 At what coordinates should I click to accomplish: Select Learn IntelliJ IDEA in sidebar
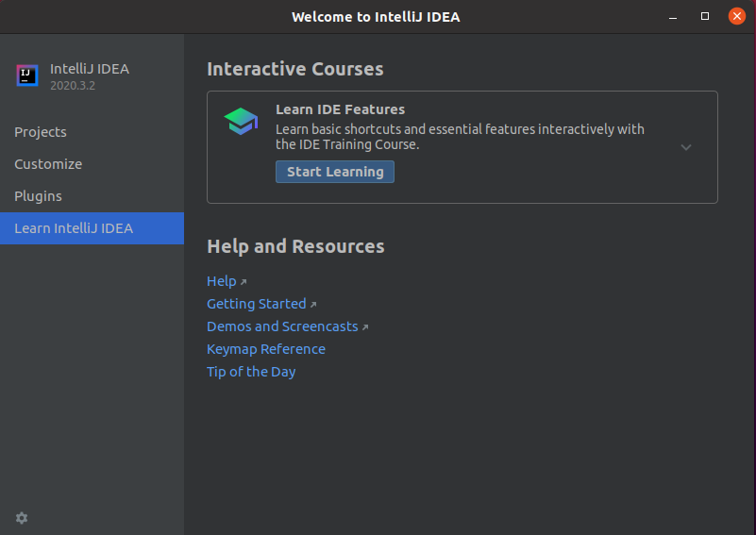pyautogui.click(x=92, y=228)
